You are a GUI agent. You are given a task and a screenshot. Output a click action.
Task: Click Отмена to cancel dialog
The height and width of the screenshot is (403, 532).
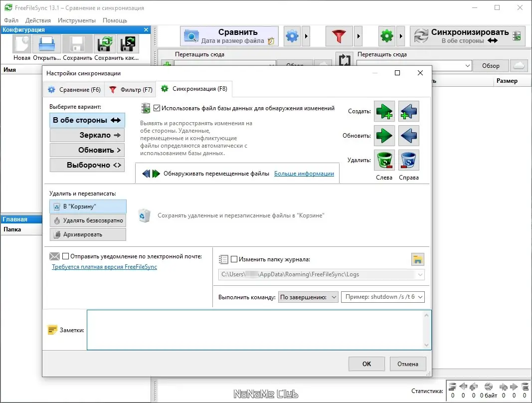tap(408, 364)
